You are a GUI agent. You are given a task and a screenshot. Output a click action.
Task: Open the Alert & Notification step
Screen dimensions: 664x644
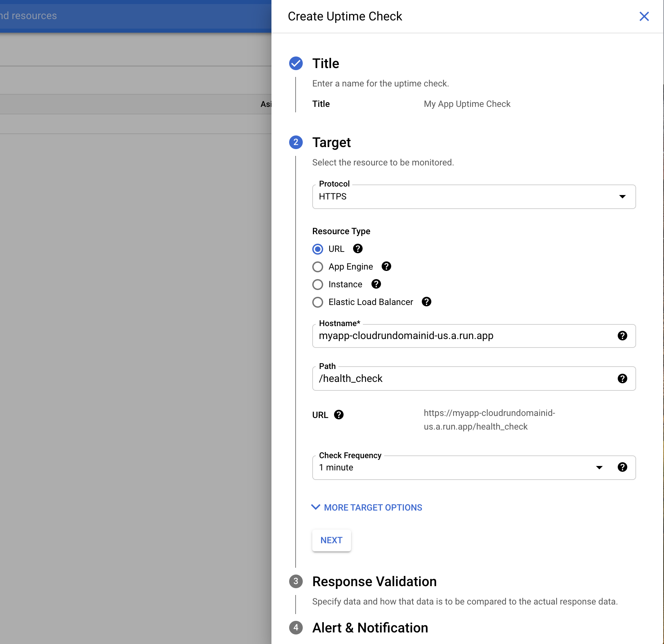370,628
